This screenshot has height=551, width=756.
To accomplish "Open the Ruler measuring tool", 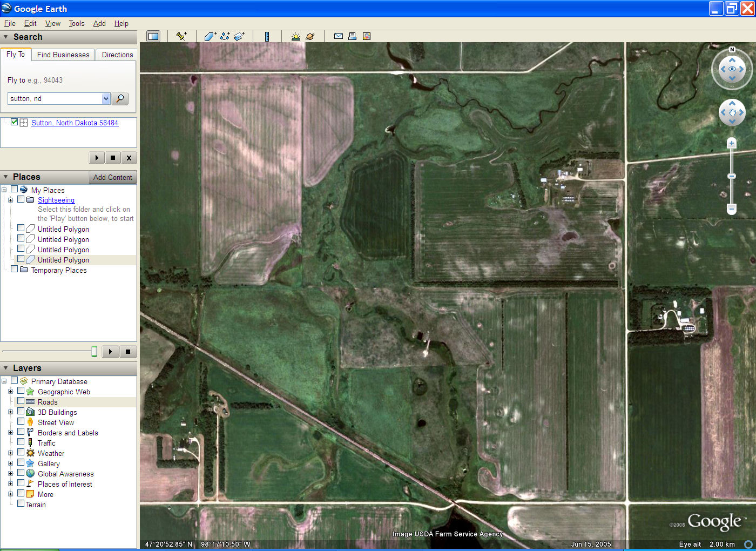I will (x=267, y=36).
